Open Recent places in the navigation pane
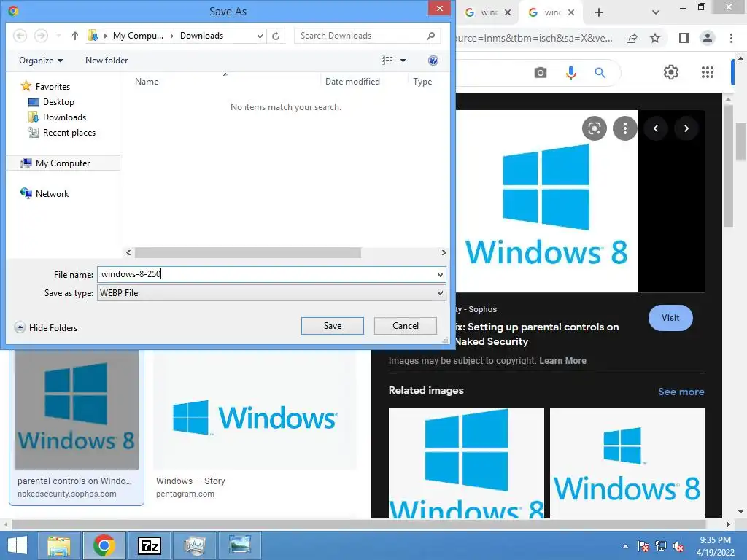 (61, 133)
